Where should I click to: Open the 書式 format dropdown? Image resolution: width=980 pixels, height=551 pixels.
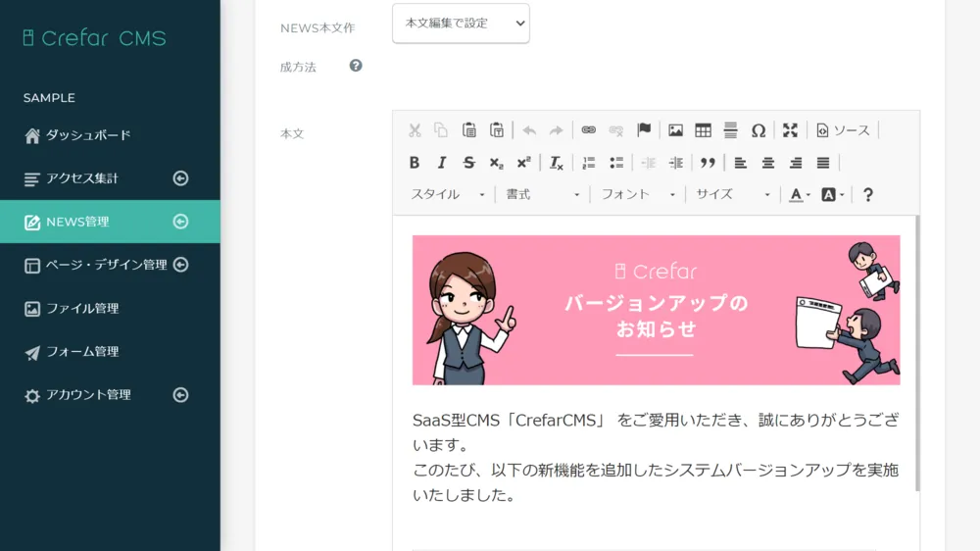point(543,194)
